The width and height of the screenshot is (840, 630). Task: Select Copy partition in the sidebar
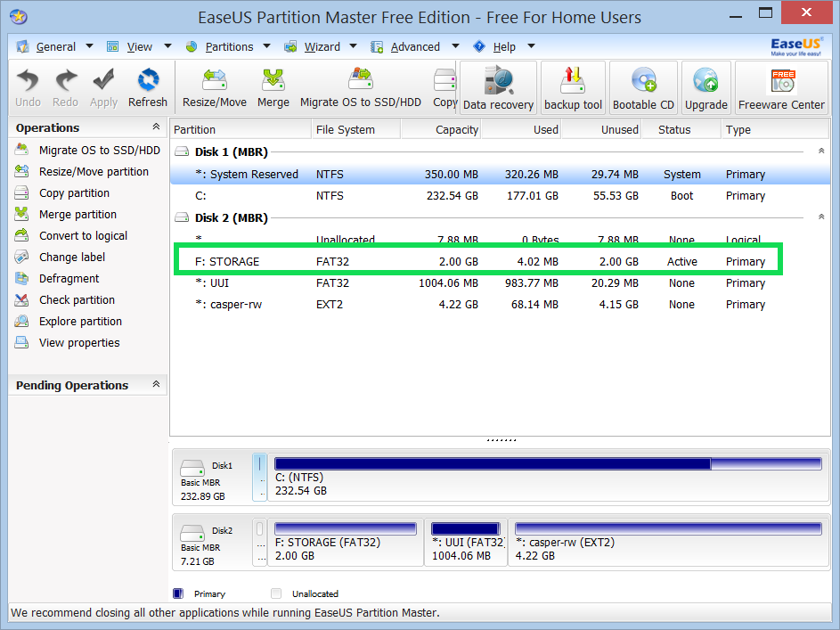click(62, 192)
